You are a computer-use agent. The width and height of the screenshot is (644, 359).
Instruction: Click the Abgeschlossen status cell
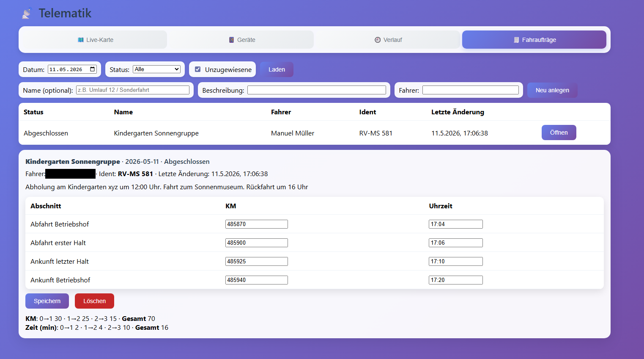[x=46, y=133]
